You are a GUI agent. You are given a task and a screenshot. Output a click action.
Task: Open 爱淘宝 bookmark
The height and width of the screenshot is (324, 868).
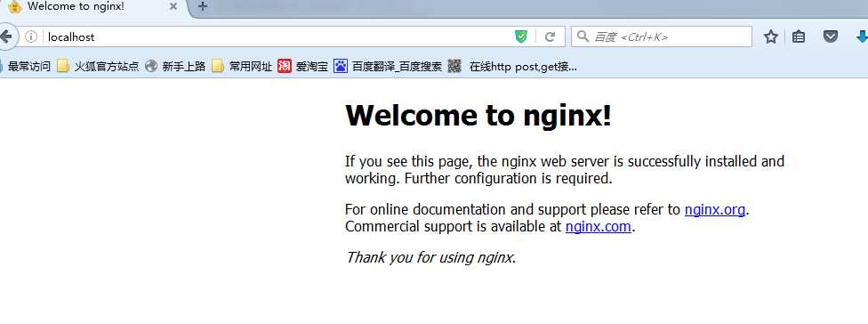click(303, 67)
